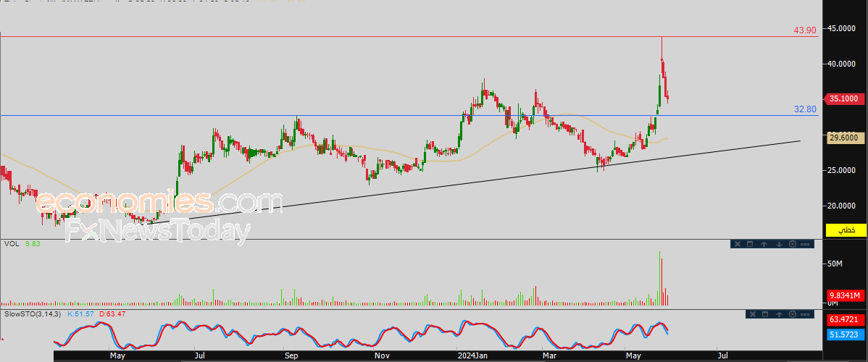Maximize the SlowSTO indicator panel

click(x=765, y=314)
